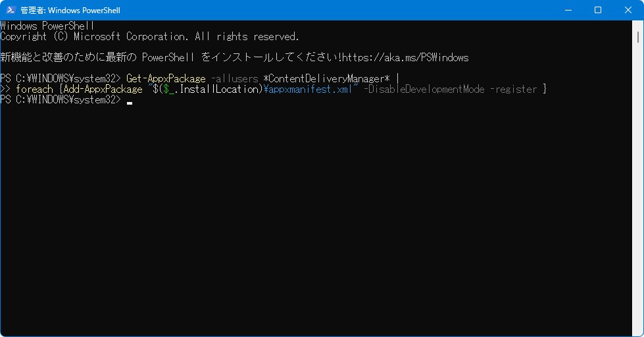644x337 pixels.
Task: Click the >> continuation prompt marker
Action: click(x=5, y=89)
